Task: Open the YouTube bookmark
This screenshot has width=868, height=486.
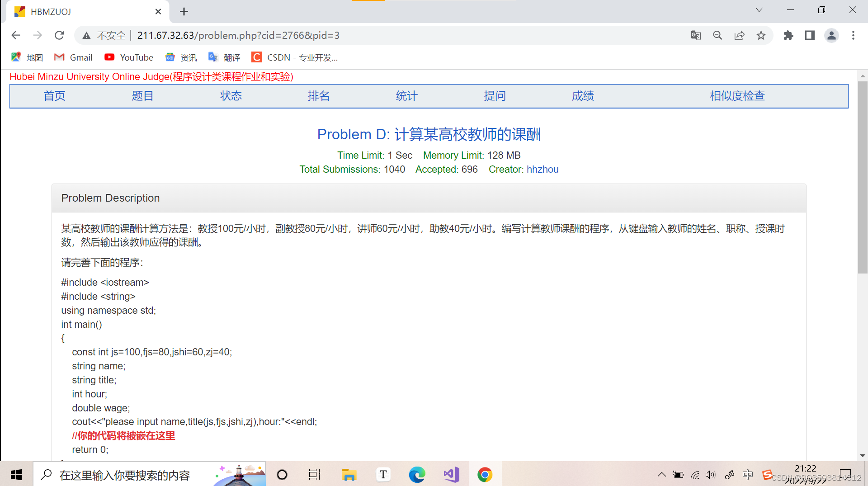Action: 129,57
